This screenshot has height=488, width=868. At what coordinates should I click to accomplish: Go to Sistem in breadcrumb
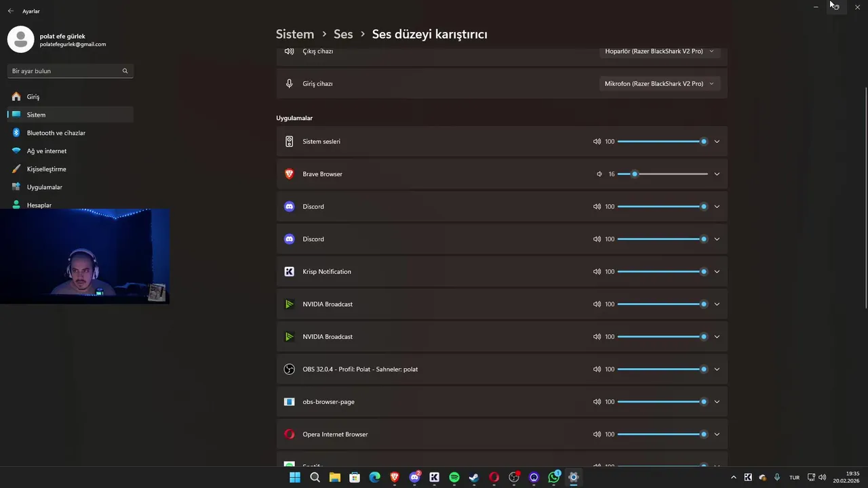point(295,34)
